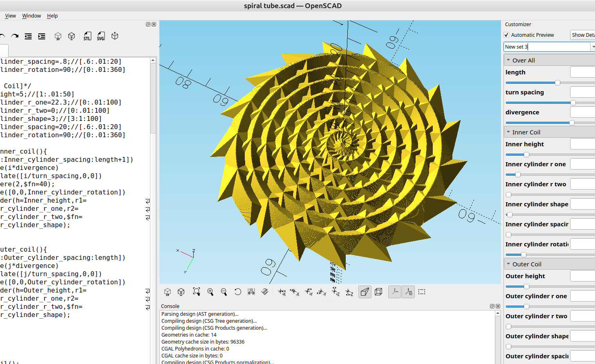
Task: Disable Automatic Preview in the Customizer
Action: point(506,35)
